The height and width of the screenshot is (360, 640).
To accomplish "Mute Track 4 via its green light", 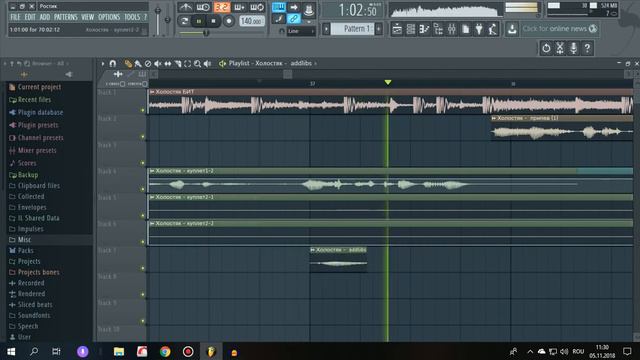I will pyautogui.click(x=143, y=189).
